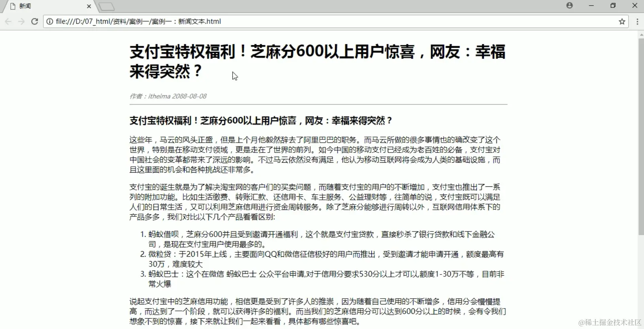
Task: Reload the page with the refresh icon
Action: click(x=35, y=21)
